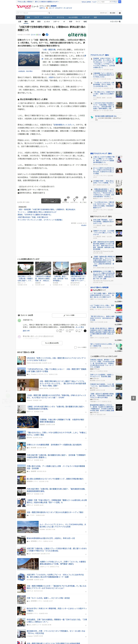Screen dimensions: 138x644
Task: Click 記事に関する報告 report icon link
Action: [24, 202]
